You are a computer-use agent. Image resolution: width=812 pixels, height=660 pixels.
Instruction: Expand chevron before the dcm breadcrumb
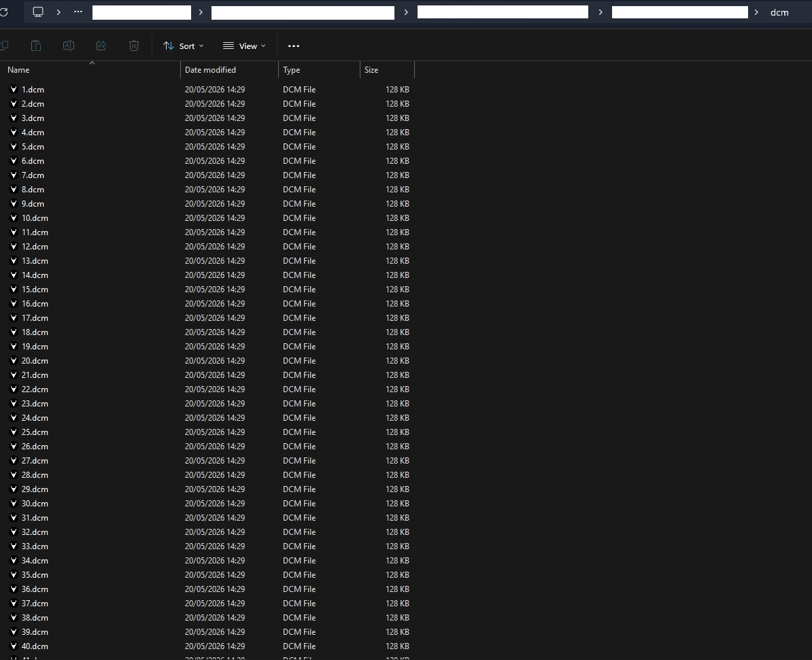(x=756, y=12)
